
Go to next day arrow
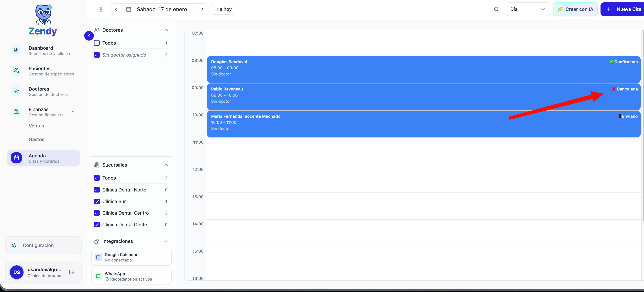[x=202, y=9]
